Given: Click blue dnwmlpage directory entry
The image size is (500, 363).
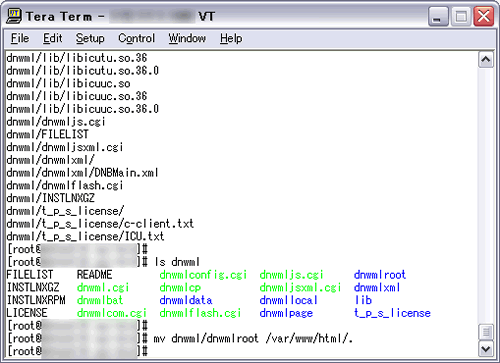Looking at the screenshot, I should [x=286, y=313].
